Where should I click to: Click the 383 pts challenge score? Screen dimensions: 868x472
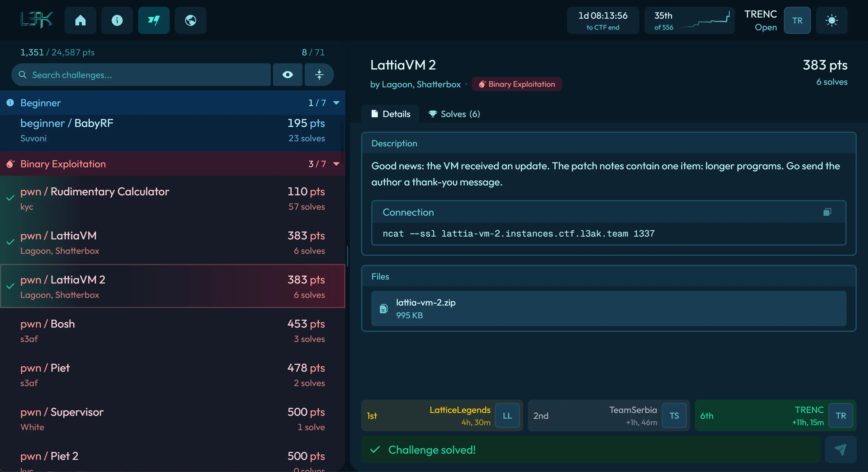[825, 65]
